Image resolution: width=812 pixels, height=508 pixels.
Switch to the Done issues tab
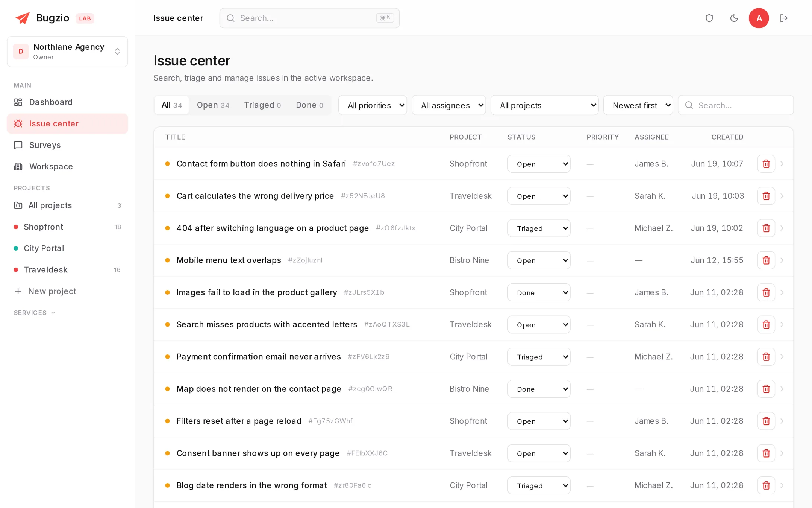click(309, 105)
